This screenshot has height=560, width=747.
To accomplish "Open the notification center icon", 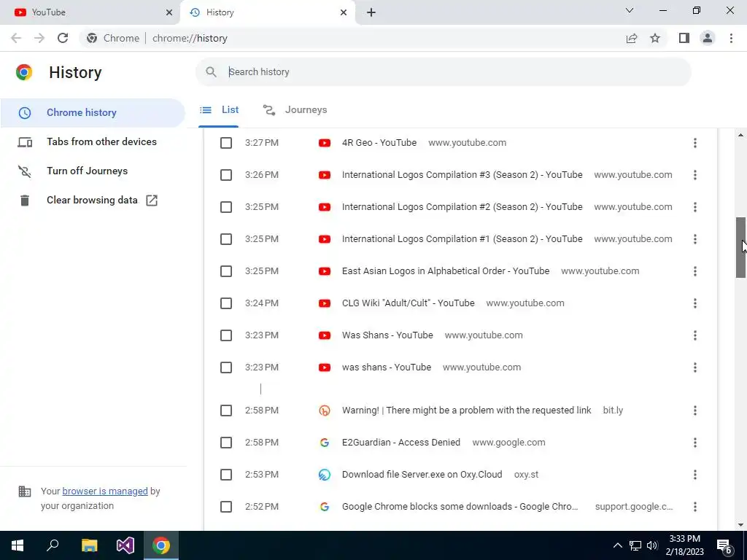I will [x=724, y=545].
